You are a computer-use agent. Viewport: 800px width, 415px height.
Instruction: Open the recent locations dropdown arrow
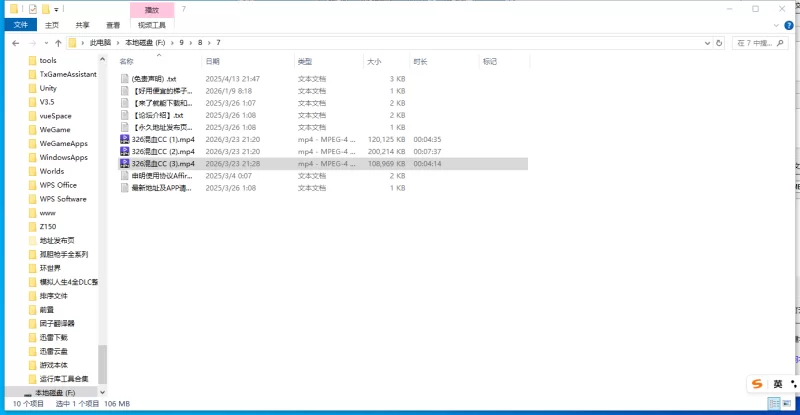coord(46,43)
